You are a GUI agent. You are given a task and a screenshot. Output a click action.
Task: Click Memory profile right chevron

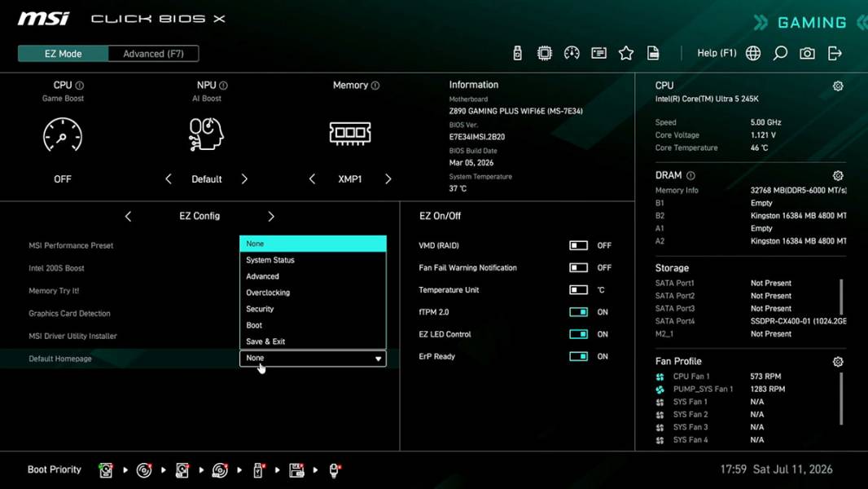tap(388, 178)
